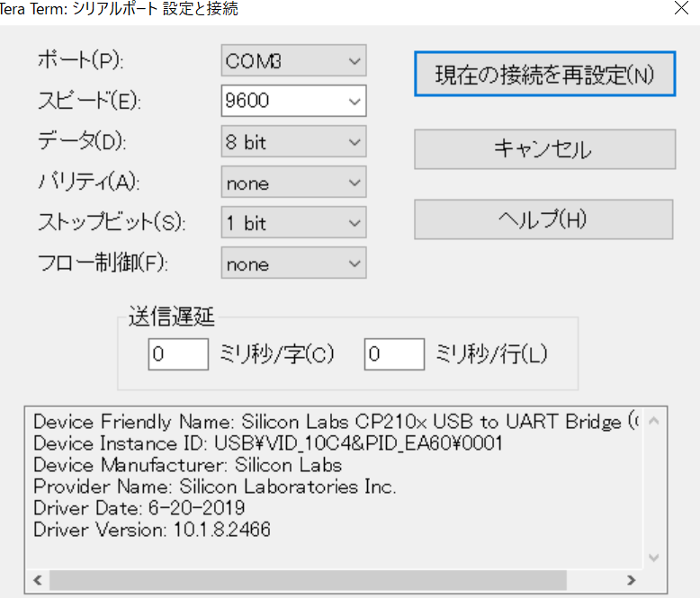This screenshot has height=598, width=700.
Task: Focus the ミリ秒/行(L) delay input field
Action: click(x=394, y=354)
